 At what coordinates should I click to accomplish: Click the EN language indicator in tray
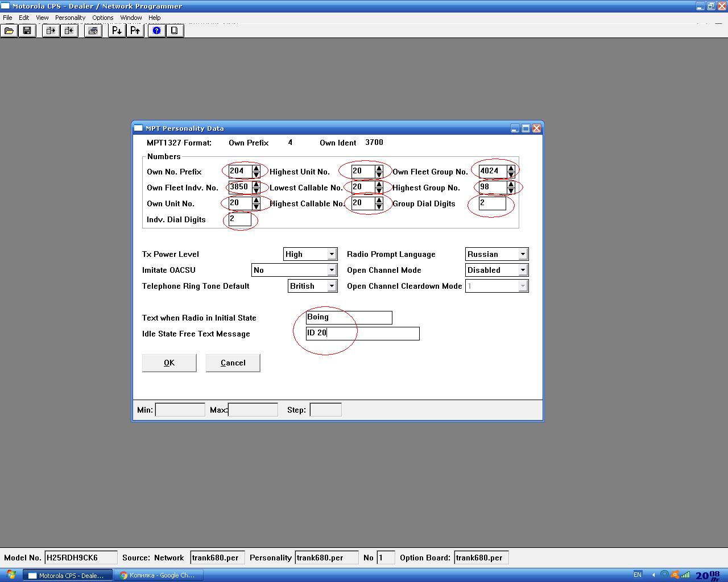click(638, 575)
